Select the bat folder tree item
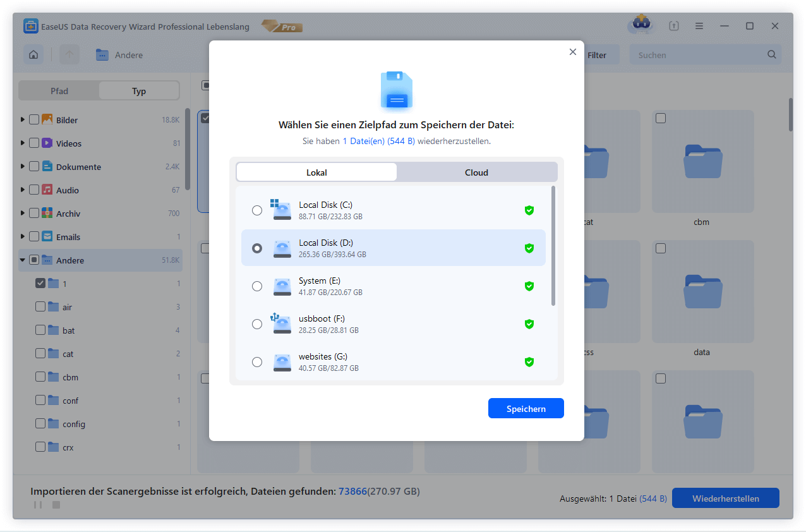 point(101,330)
